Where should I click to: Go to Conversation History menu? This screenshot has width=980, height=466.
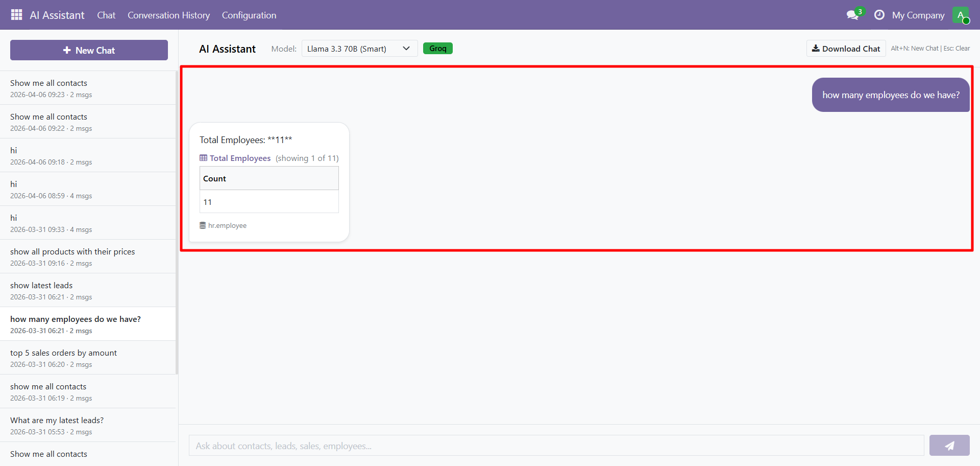(168, 15)
